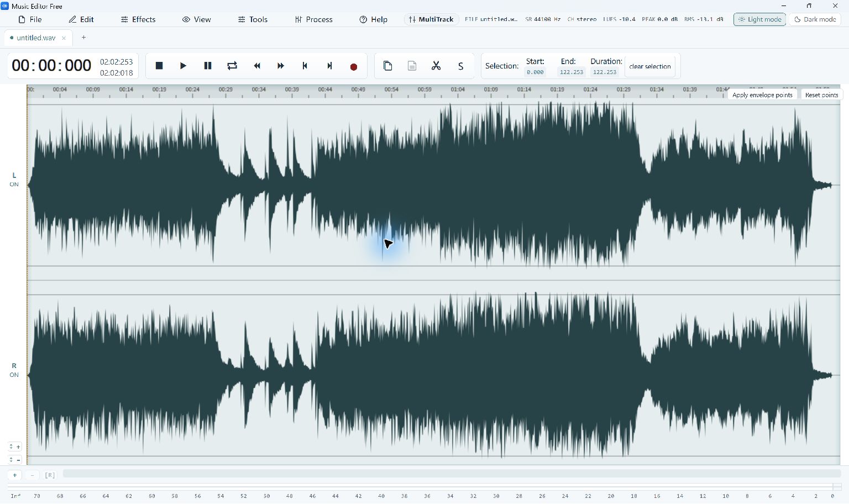Toggle the right channel ON indicator

pyautogui.click(x=14, y=375)
